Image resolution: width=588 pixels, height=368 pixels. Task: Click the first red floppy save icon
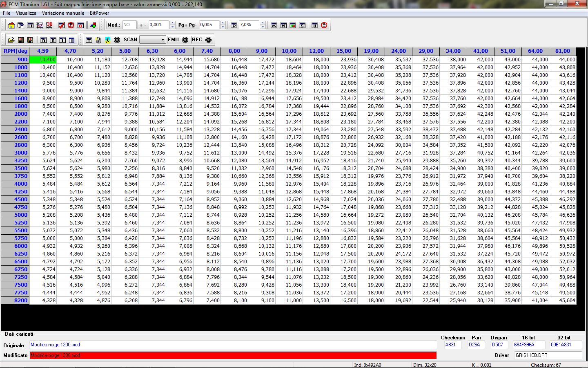click(x=21, y=40)
